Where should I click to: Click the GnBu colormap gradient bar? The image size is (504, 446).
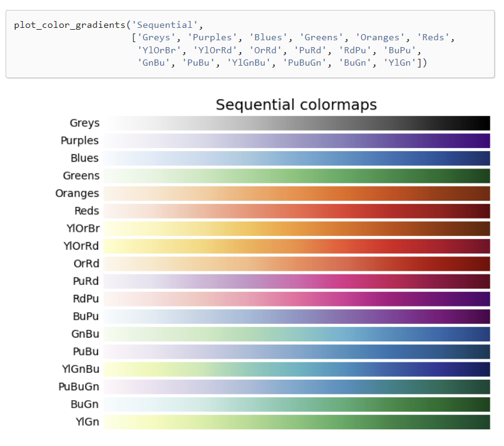pyautogui.click(x=297, y=334)
